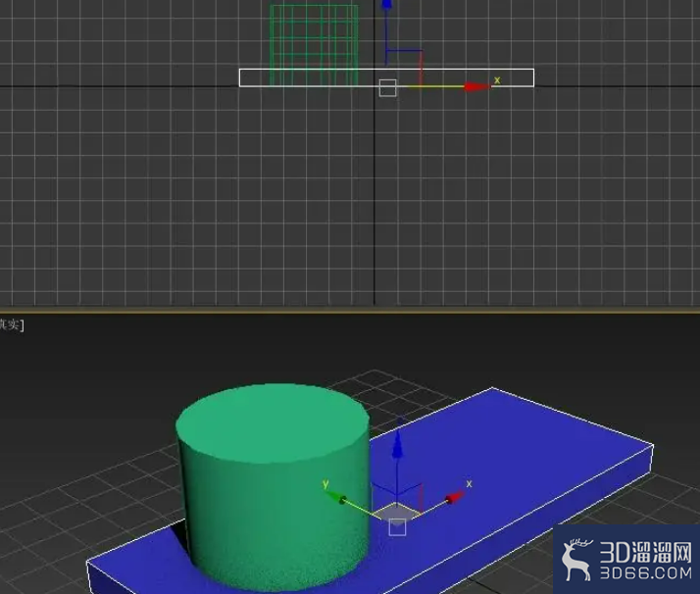700x594 pixels.
Task: Click the red X-axis arrow of the perspective gizmo
Action: [455, 498]
